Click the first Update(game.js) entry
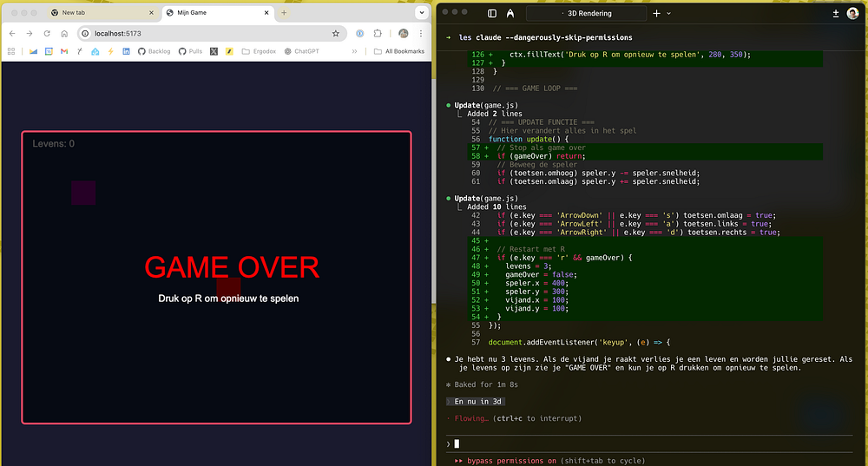Viewport: 868px width, 466px height. (x=486, y=105)
